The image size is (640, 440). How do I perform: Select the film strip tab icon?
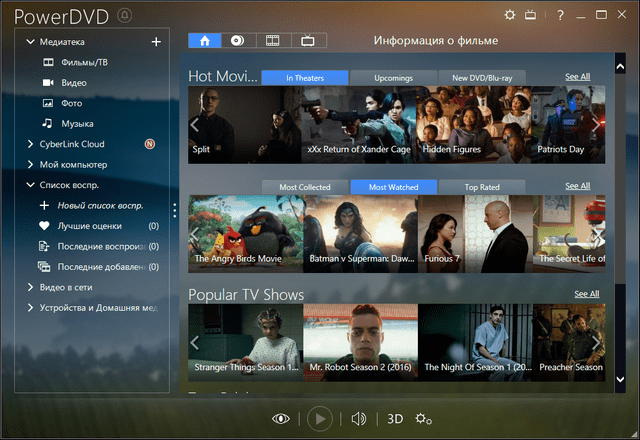coord(273,40)
